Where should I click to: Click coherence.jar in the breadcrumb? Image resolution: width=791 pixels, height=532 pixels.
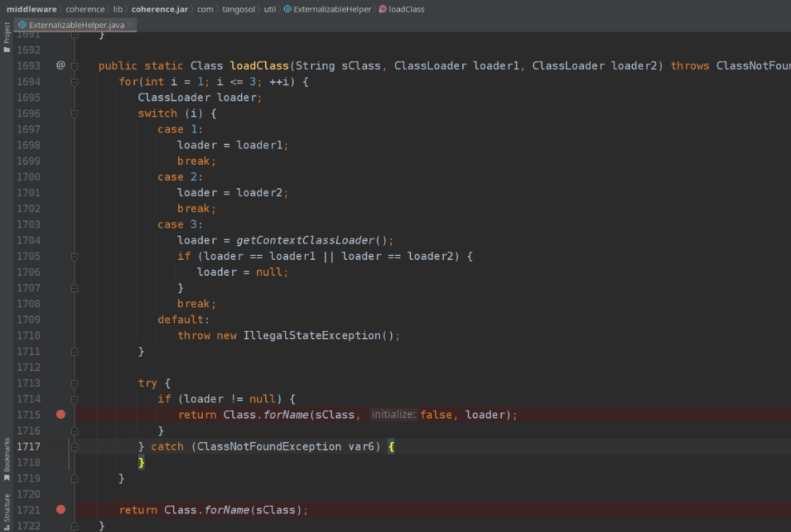pos(160,9)
